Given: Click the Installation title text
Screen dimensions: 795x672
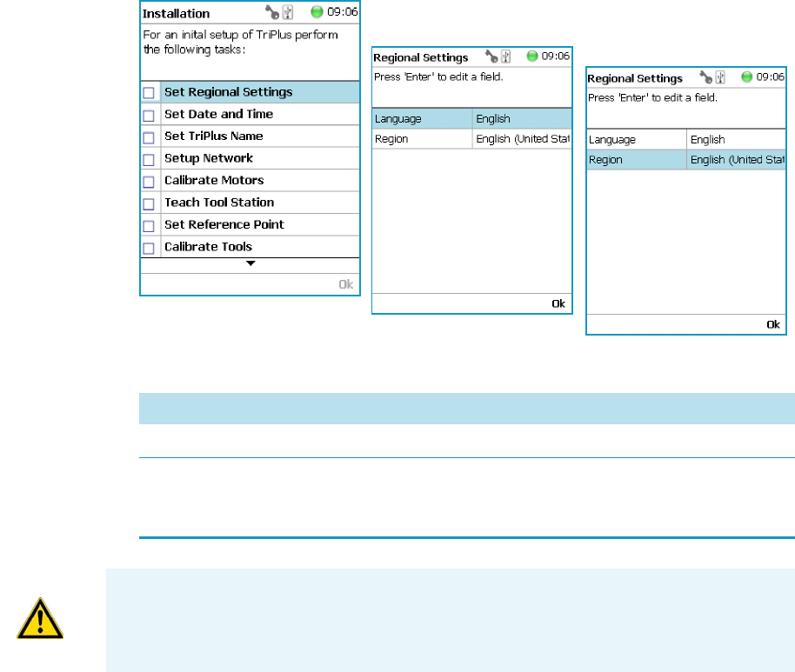Looking at the screenshot, I should pyautogui.click(x=176, y=14).
